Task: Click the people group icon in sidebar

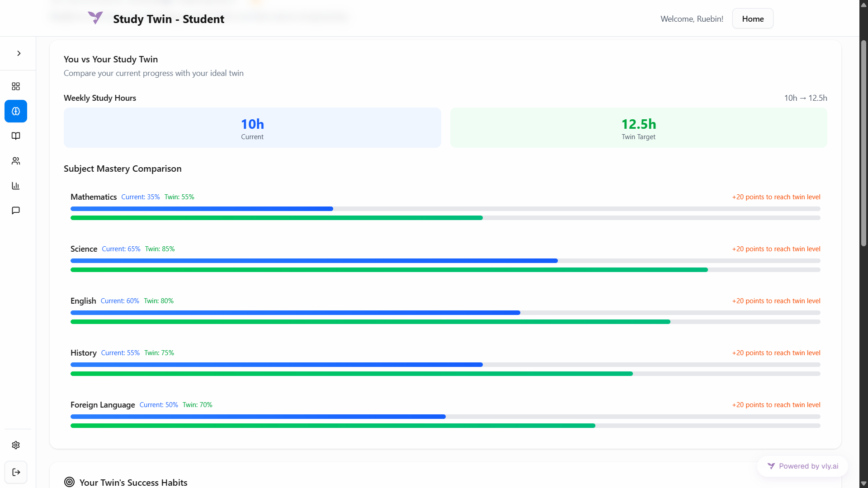Action: click(x=16, y=161)
